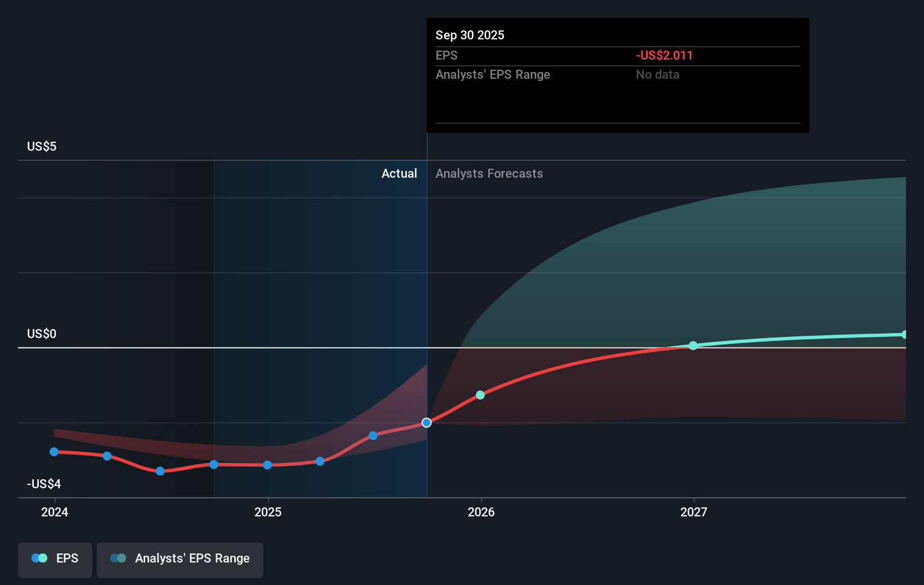Click the 2025 label on the x-axis
924x585 pixels.
click(268, 512)
